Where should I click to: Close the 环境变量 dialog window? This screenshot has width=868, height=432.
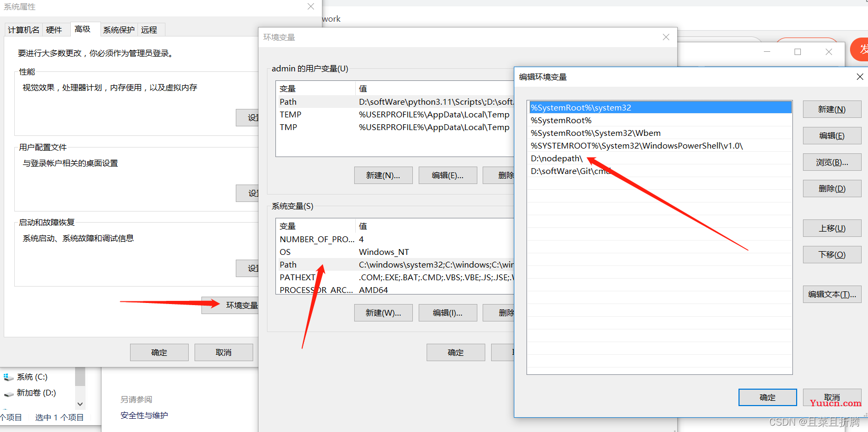(666, 37)
